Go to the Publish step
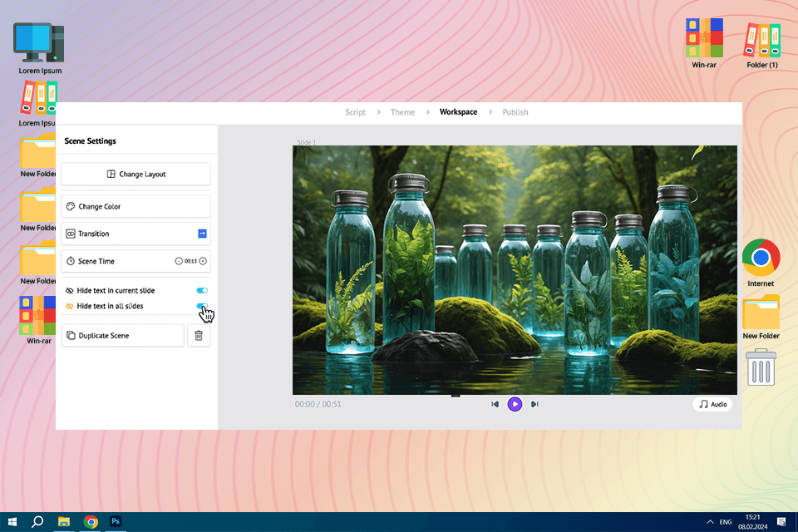The image size is (798, 532). coord(515,112)
